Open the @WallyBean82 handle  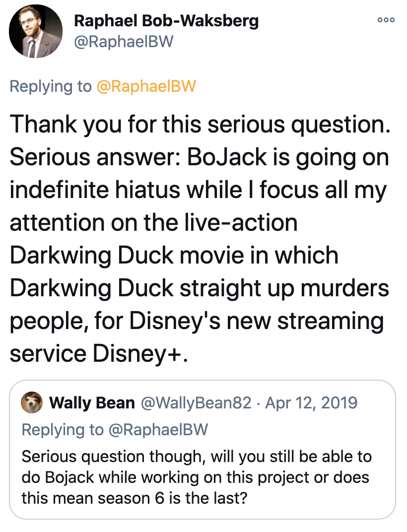pyautogui.click(x=196, y=403)
